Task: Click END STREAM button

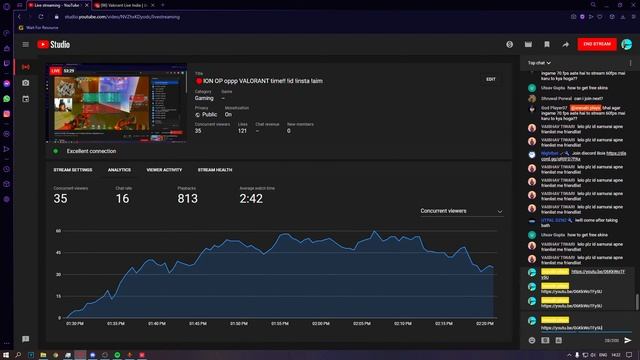Action: (597, 44)
